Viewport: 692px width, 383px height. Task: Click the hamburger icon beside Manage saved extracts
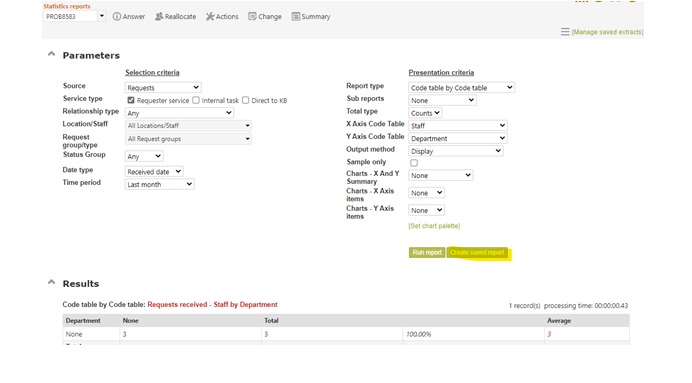(x=565, y=32)
